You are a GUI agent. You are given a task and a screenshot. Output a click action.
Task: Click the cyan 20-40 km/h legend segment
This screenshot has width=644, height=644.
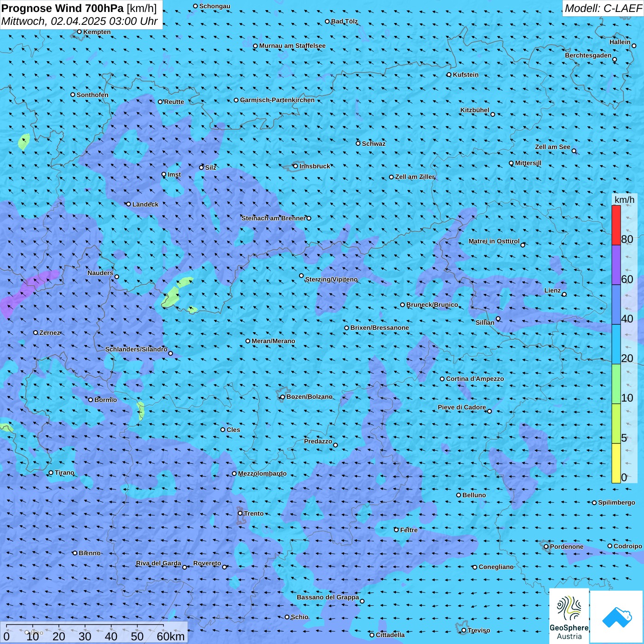616,345
